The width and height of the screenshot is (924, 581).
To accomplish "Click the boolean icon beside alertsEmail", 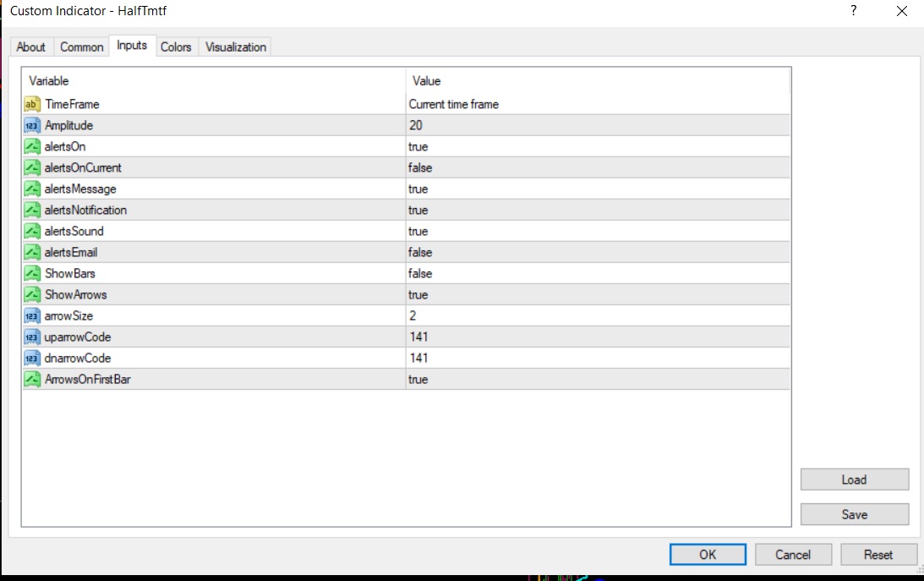I will (32, 253).
